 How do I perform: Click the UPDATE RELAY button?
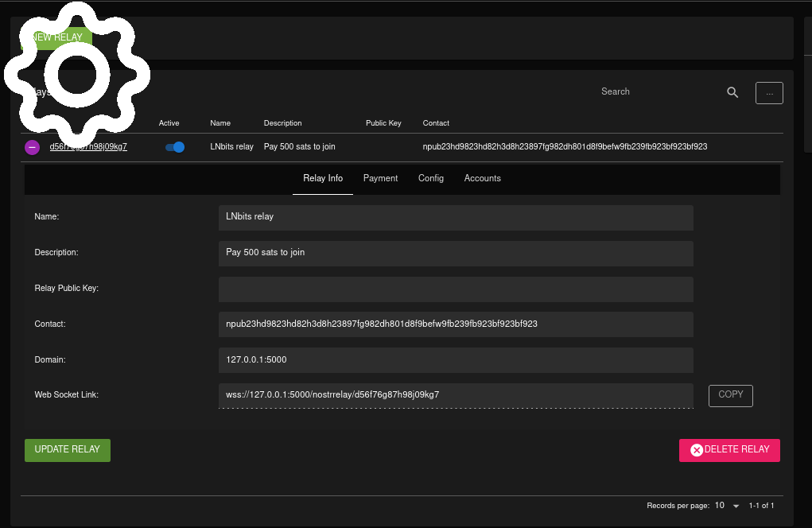[x=68, y=450]
